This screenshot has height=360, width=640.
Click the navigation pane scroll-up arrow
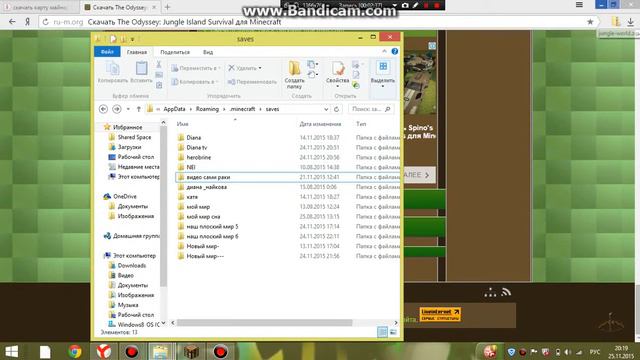pos(163,122)
